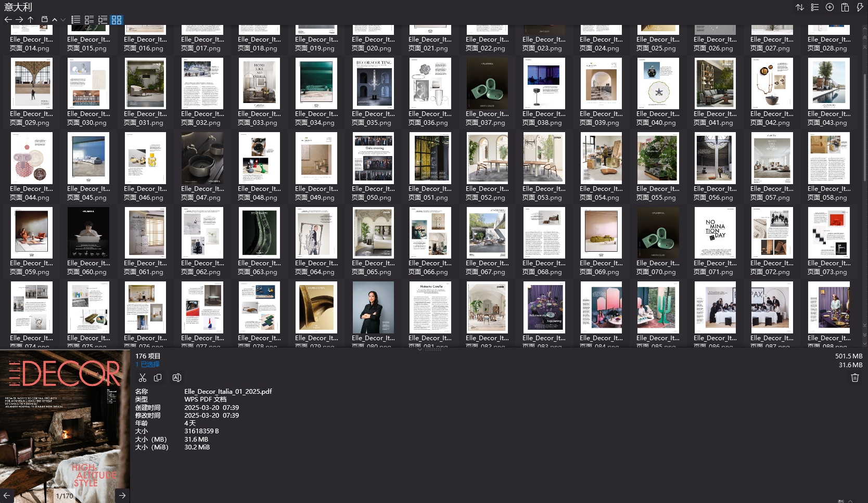Open quick actions via the lightning bolt icon
Image resolution: width=868 pixels, height=503 pixels.
coord(860,7)
